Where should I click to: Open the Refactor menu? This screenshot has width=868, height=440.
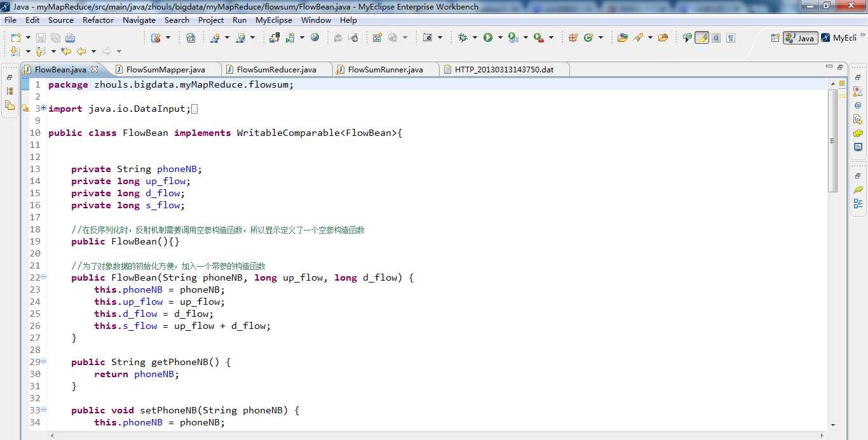click(x=98, y=20)
